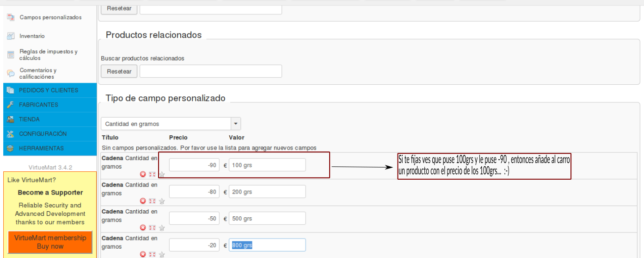Screen dimensions: 644x258
Task: Click the star icon of the 100 grs row
Action: point(161,174)
